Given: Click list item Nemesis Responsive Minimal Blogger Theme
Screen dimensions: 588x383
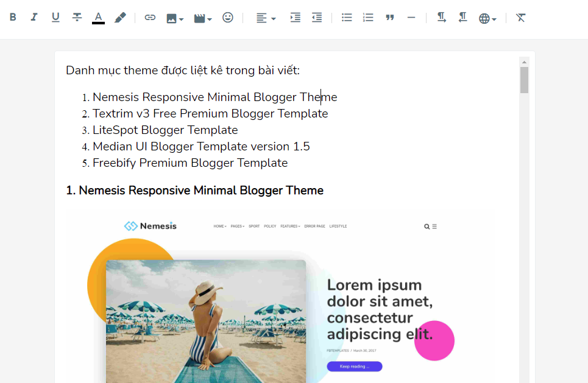Looking at the screenshot, I should [x=215, y=97].
